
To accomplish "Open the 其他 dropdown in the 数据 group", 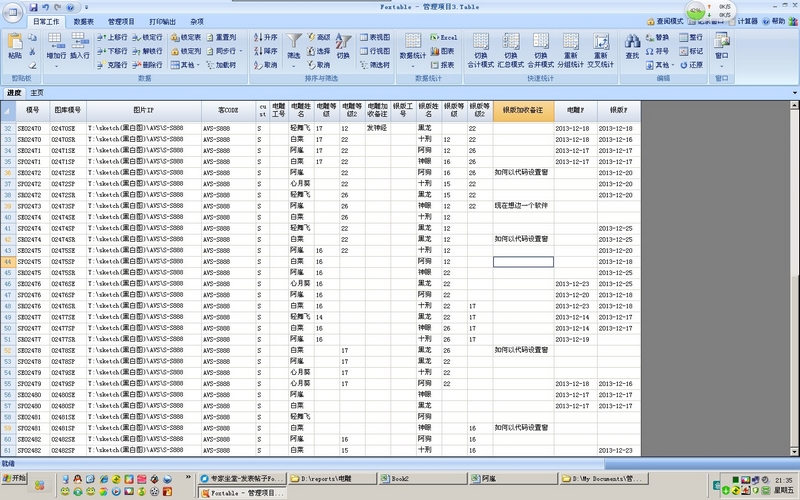I will pyautogui.click(x=186, y=64).
